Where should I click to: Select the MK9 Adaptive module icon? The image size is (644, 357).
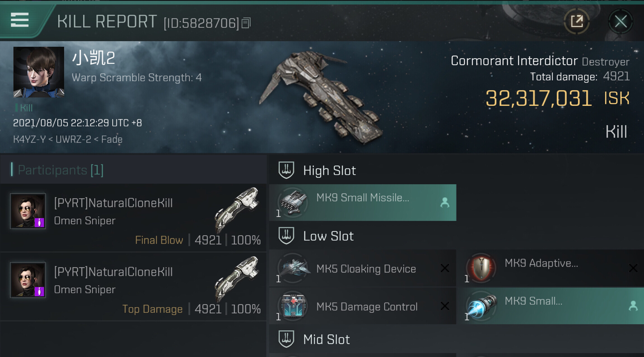click(x=481, y=268)
